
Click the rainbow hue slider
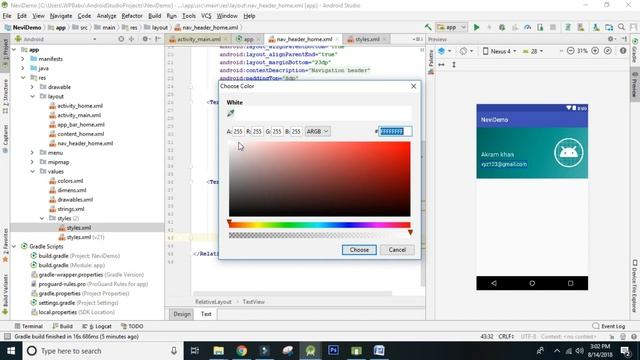point(320,225)
